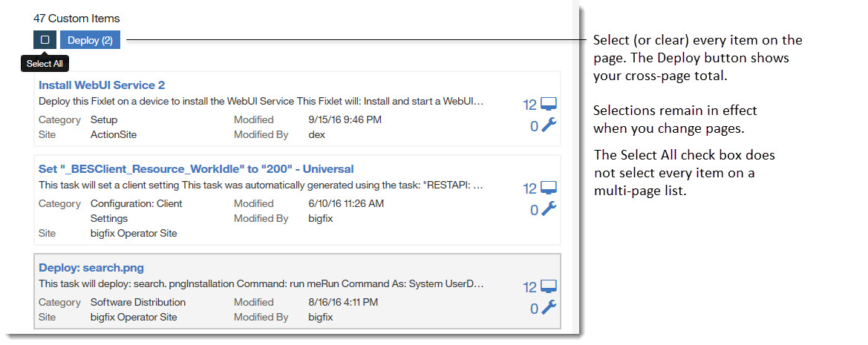
Task: Click the _BESClient_Resource_WorkIdle task description text
Action: click(x=261, y=185)
